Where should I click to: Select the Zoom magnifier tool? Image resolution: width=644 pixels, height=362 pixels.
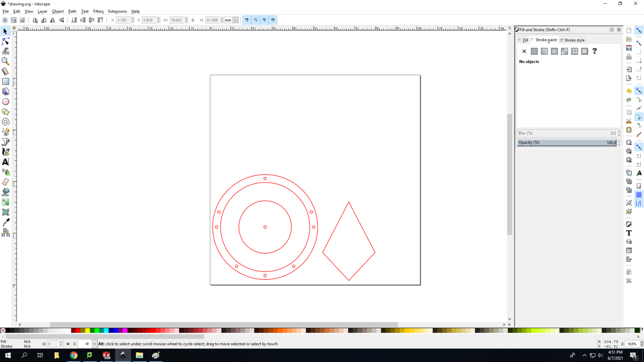click(x=6, y=61)
